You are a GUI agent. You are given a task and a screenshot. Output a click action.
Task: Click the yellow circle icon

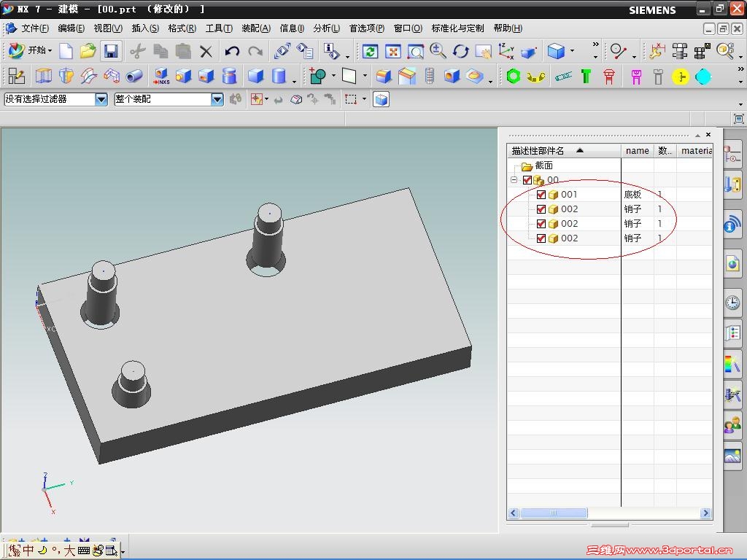coord(681,77)
